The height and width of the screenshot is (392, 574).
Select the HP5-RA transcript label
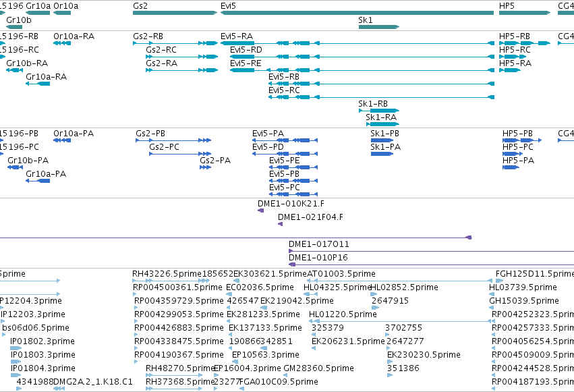(515, 63)
